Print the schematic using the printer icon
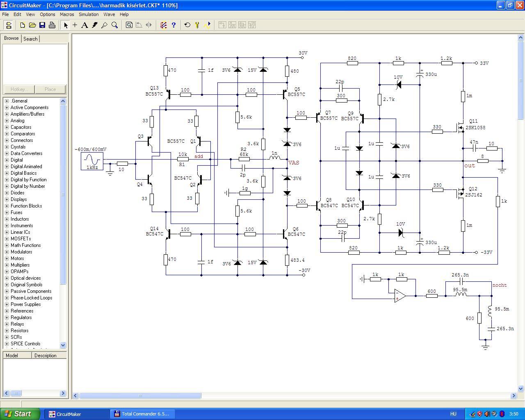This screenshot has width=525, height=420. point(52,25)
